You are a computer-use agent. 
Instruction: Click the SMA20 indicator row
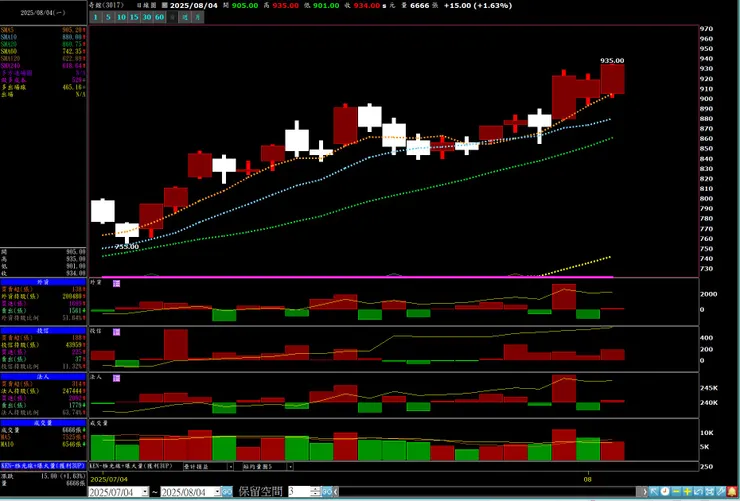click(x=43, y=44)
